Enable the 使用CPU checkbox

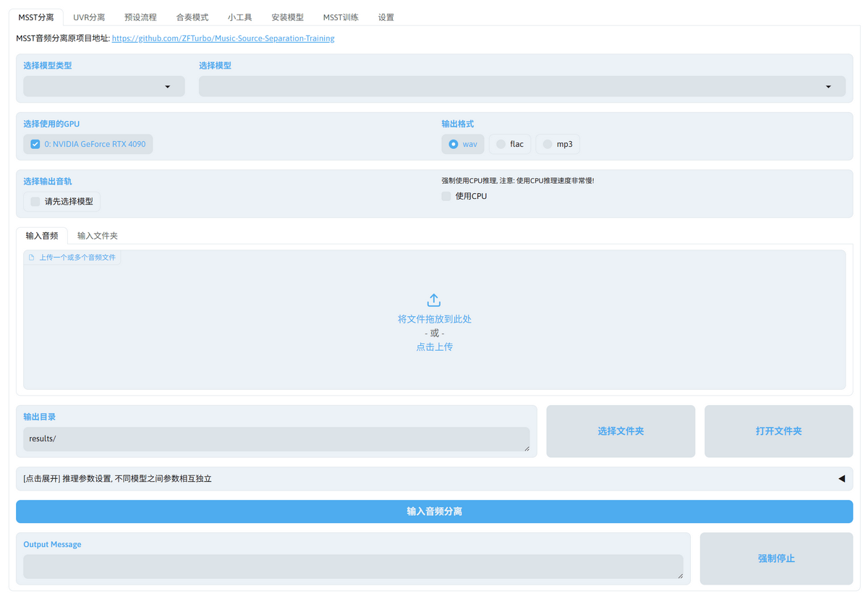pyautogui.click(x=446, y=196)
